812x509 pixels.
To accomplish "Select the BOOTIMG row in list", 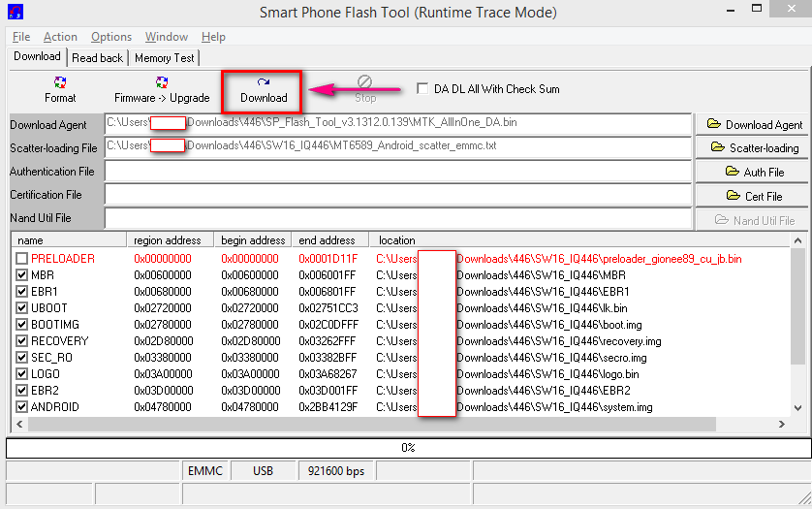I will coord(55,325).
